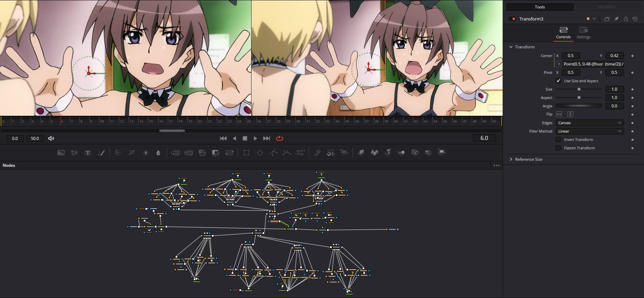Click the pin icon for Transform3

tap(616, 19)
